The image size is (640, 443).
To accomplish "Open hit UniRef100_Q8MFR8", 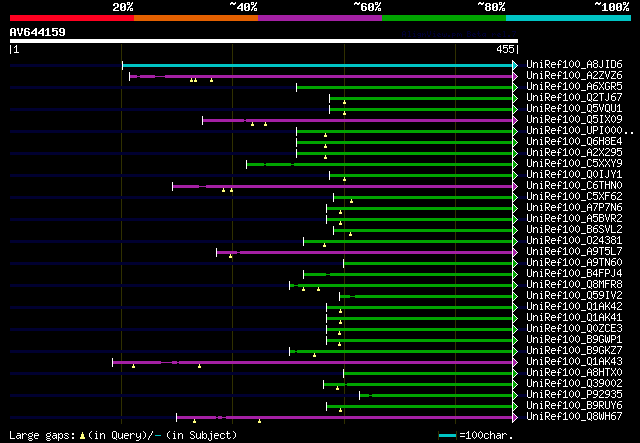I will (574, 285).
